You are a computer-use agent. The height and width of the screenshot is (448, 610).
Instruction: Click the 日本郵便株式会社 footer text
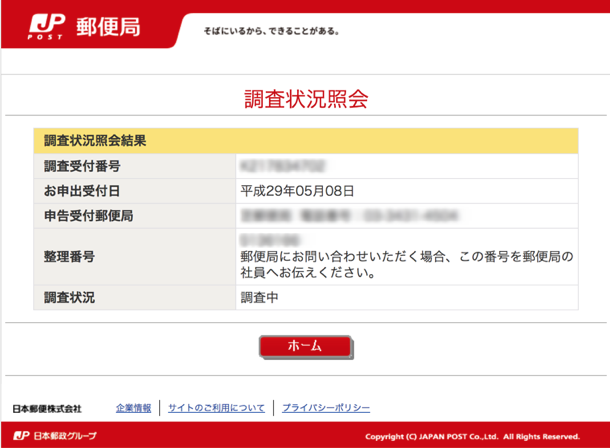(47, 409)
